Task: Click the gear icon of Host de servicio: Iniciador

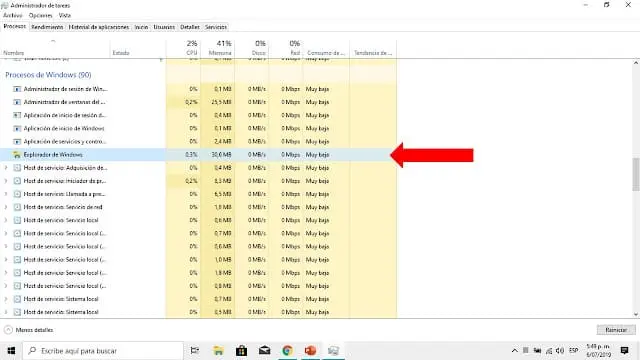Action: tap(17, 181)
